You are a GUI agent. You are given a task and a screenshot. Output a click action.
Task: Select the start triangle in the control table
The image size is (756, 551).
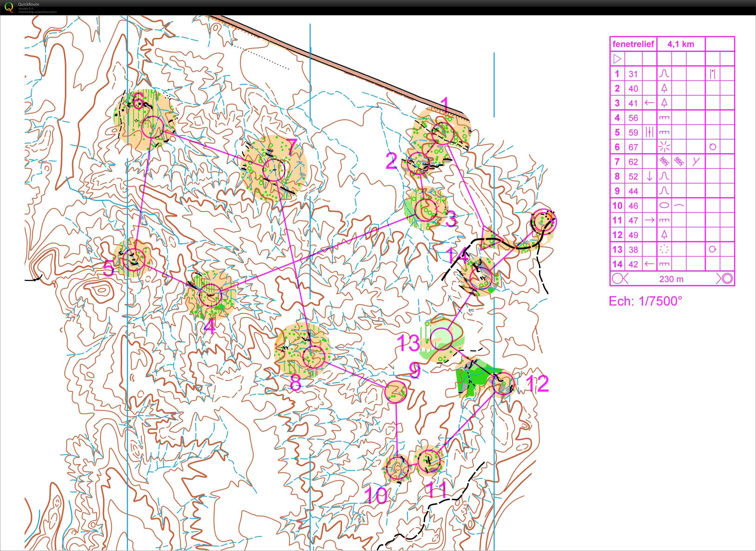[617, 59]
